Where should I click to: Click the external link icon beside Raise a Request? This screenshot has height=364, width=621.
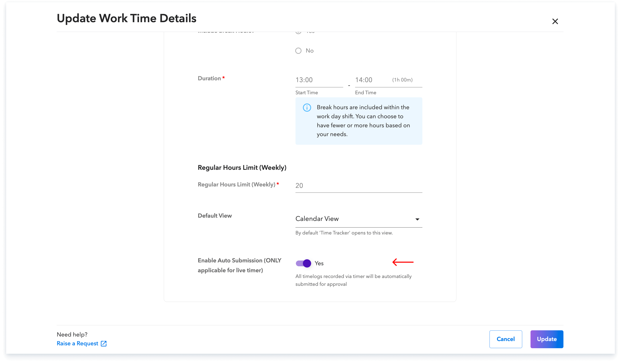104,344
